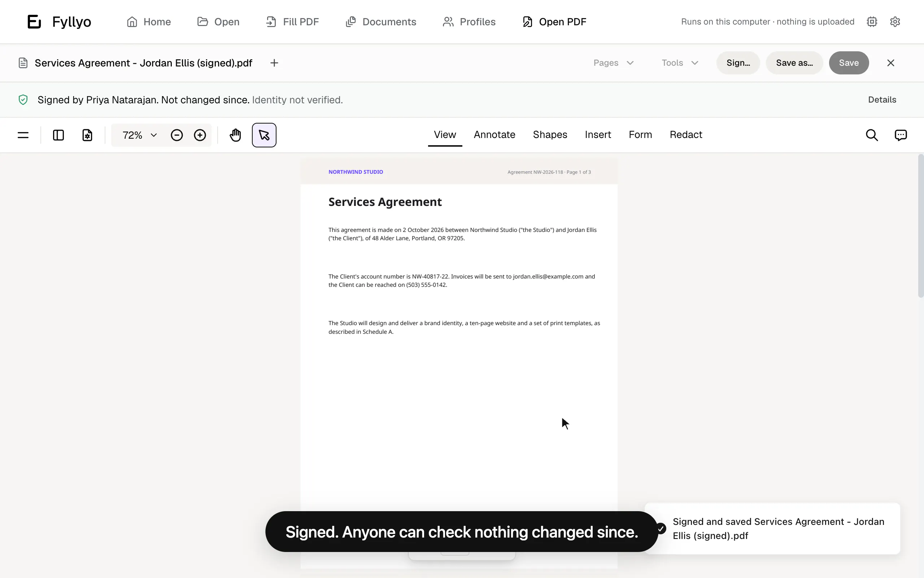The image size is (924, 578).
Task: Click the Fyllyo logo icon
Action: tap(34, 22)
